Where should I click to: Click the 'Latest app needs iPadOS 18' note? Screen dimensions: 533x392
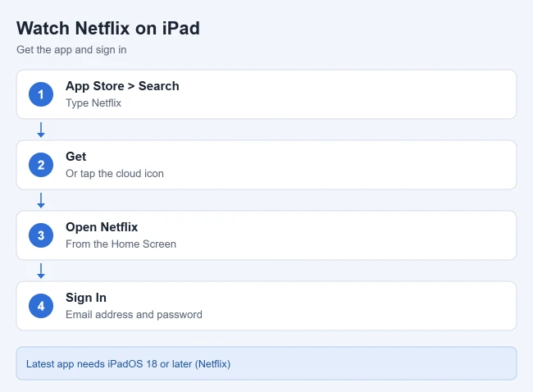[266, 363]
